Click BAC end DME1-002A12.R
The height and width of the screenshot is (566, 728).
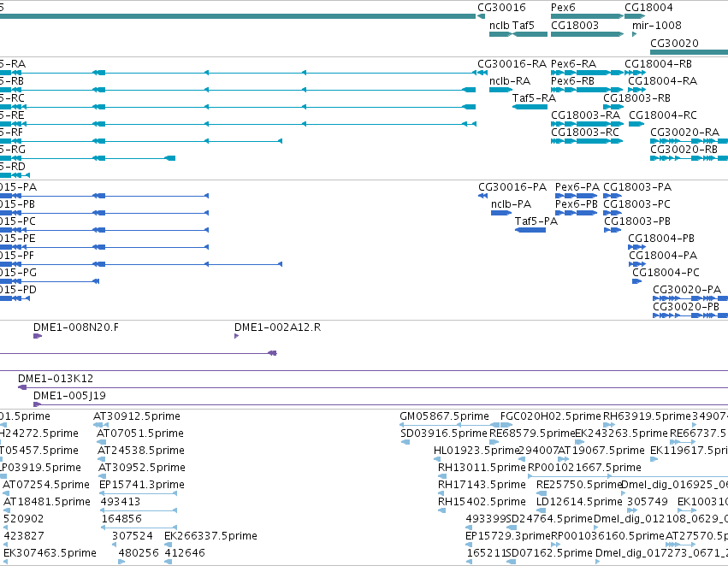pyautogui.click(x=277, y=327)
